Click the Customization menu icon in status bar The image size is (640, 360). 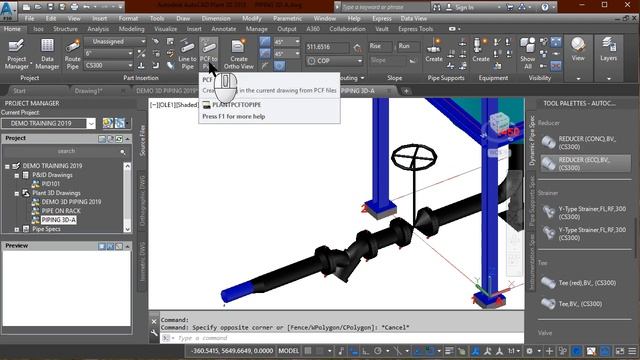point(632,351)
